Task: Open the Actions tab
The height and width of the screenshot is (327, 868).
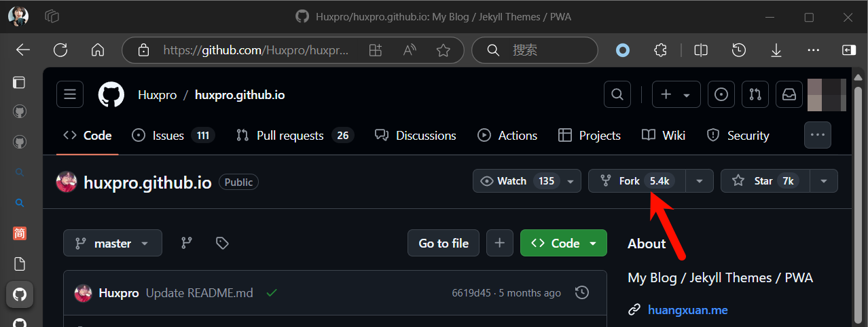Action: click(x=507, y=136)
